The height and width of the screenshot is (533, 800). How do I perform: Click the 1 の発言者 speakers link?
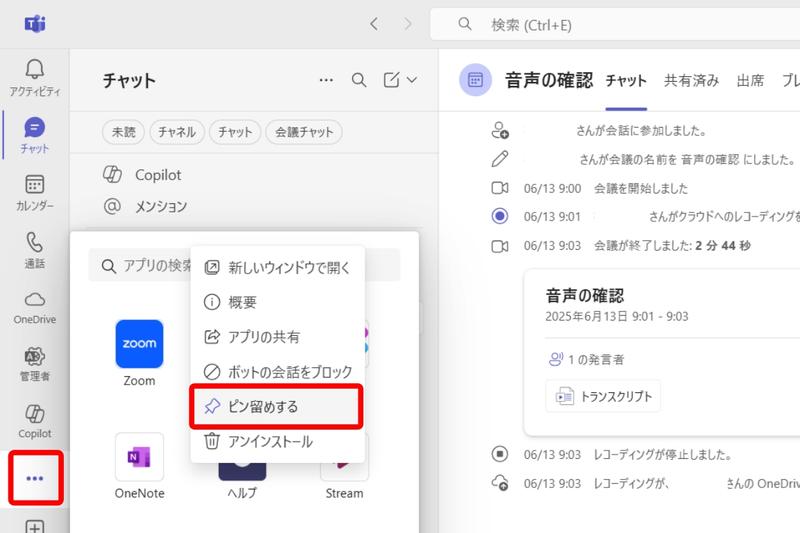click(586, 360)
